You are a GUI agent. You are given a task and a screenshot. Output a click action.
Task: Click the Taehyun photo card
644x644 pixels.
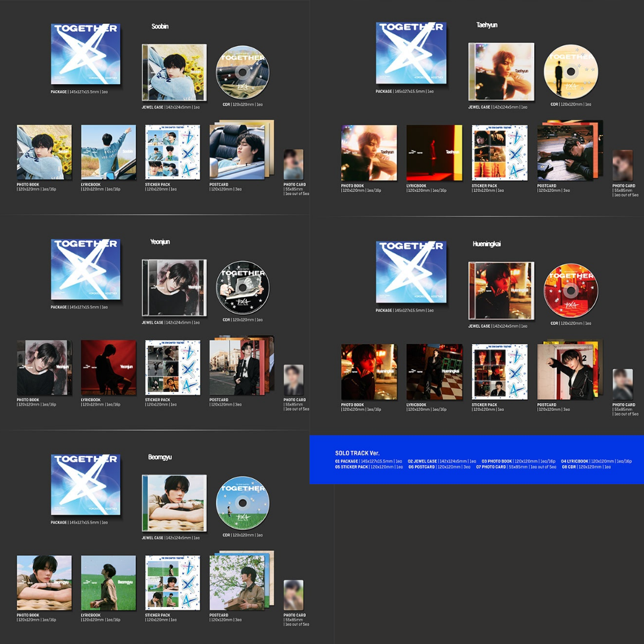[623, 165]
